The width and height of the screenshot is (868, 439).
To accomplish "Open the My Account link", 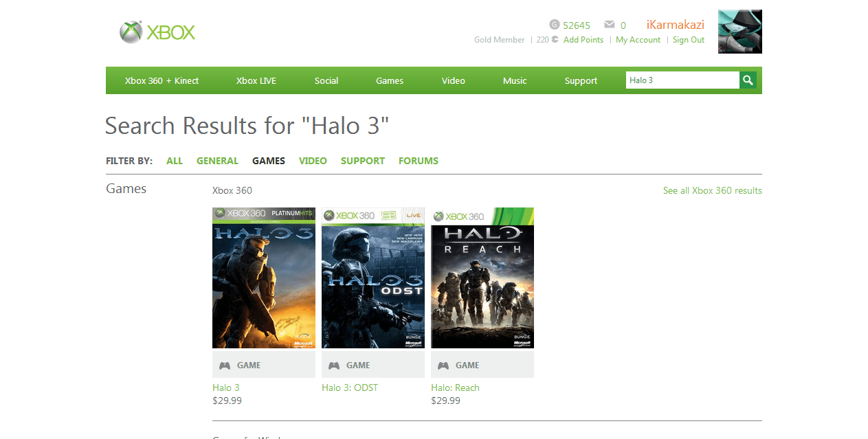I will (x=638, y=40).
